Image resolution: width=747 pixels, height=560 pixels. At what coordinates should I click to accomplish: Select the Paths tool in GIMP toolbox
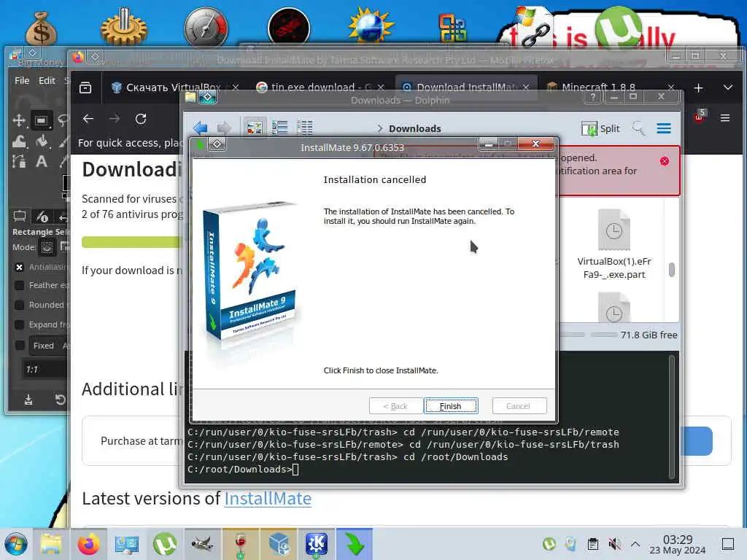click(19, 161)
